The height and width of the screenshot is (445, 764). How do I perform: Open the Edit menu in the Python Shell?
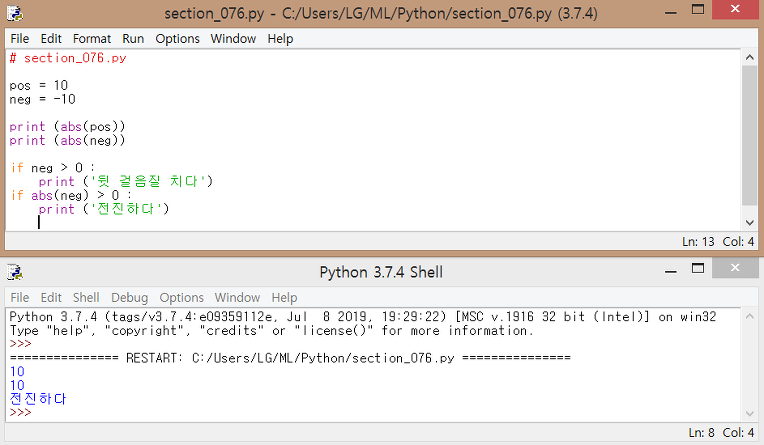pos(51,297)
